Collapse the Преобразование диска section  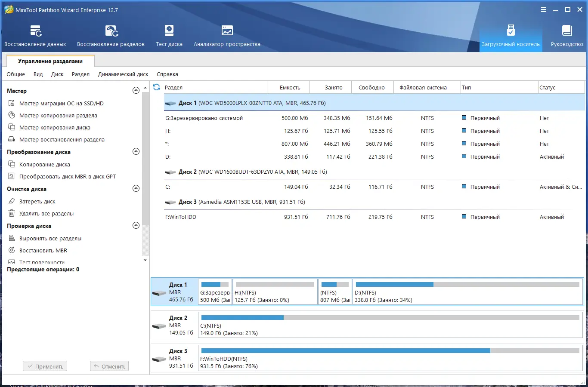point(136,151)
